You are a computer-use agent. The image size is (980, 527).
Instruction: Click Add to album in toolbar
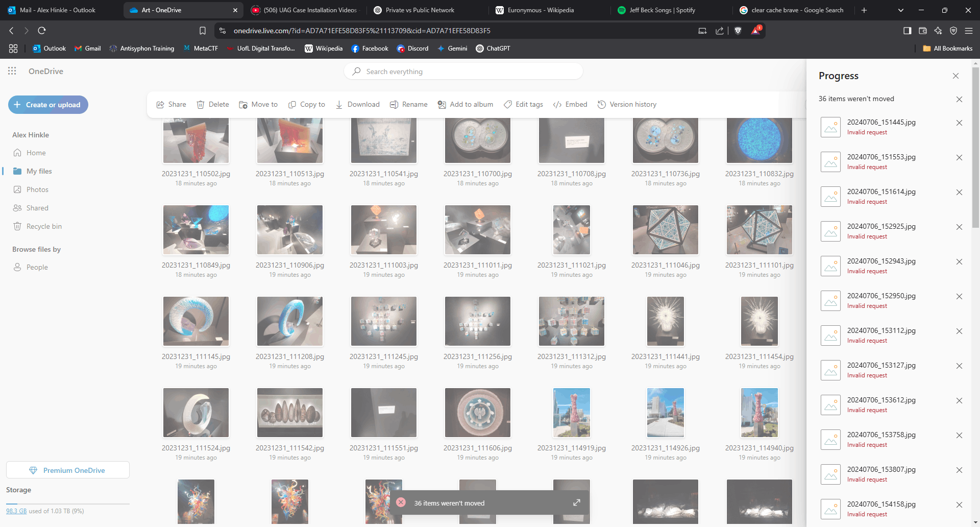coord(465,104)
